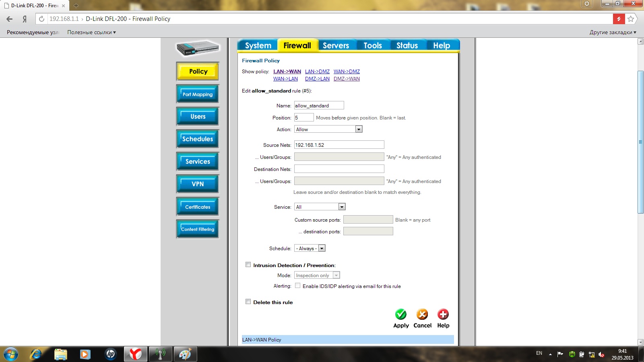644x362 pixels.
Task: Go back with the browser back arrow
Action: 10,19
